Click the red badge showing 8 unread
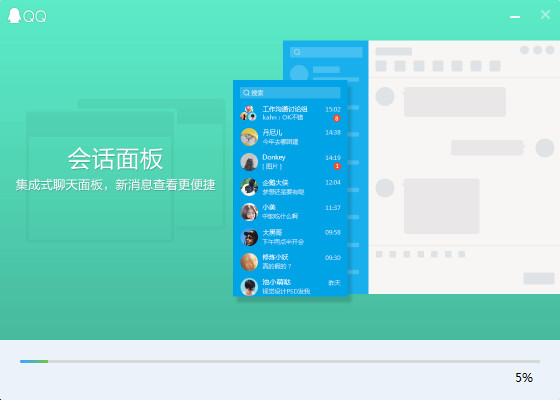The height and width of the screenshot is (400, 560). pos(336,118)
